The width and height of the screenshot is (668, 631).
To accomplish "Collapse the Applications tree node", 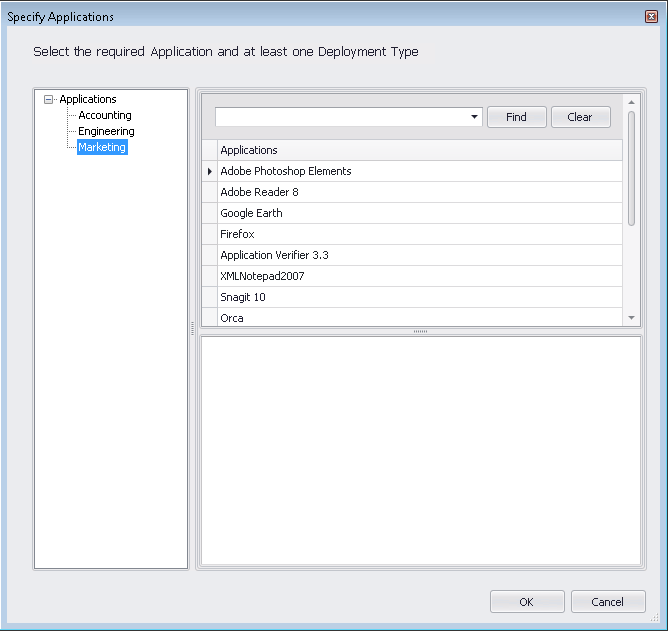I will pos(49,99).
